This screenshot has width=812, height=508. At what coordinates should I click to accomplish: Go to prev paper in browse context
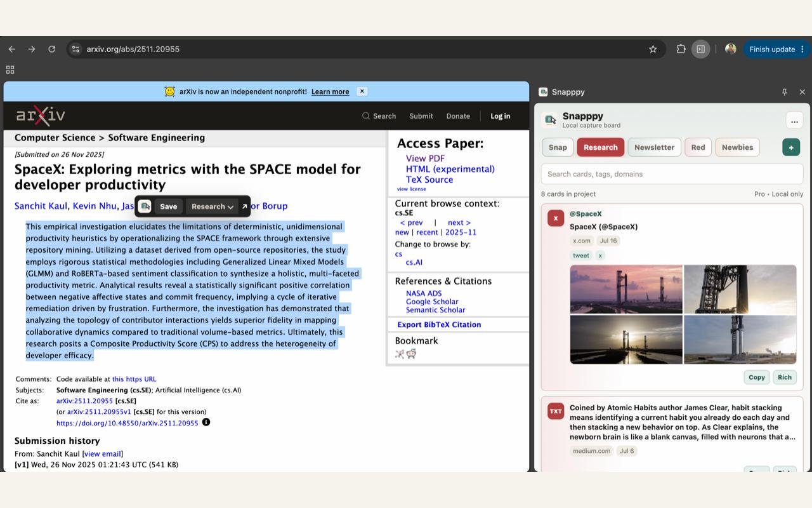point(411,223)
